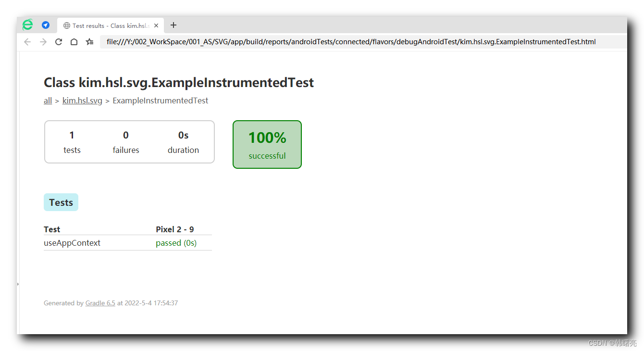Click the Pixel 2 - 9 column header

(175, 229)
